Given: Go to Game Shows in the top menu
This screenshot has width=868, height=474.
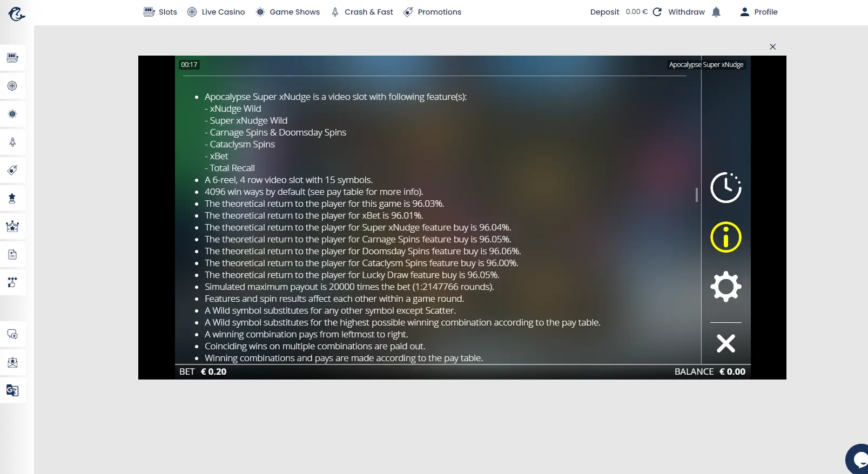Looking at the screenshot, I should point(287,12).
